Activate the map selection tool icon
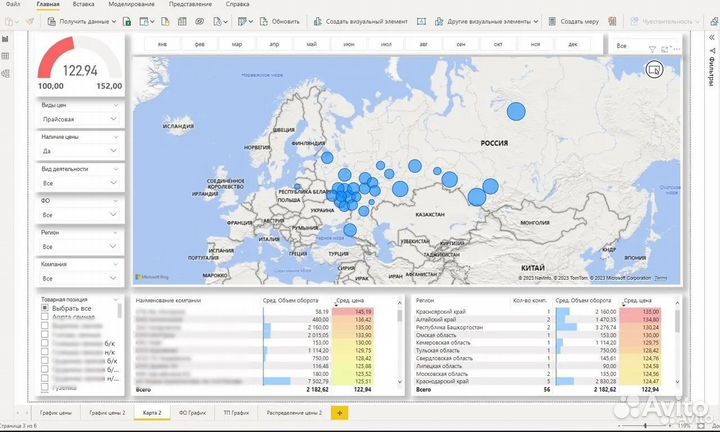The image size is (720, 432). point(654,70)
